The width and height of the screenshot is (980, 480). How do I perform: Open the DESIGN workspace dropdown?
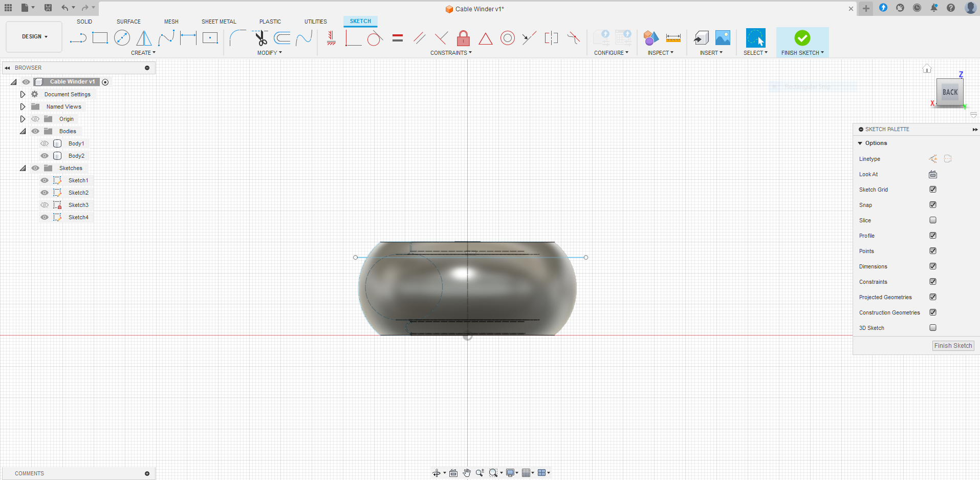tap(34, 37)
